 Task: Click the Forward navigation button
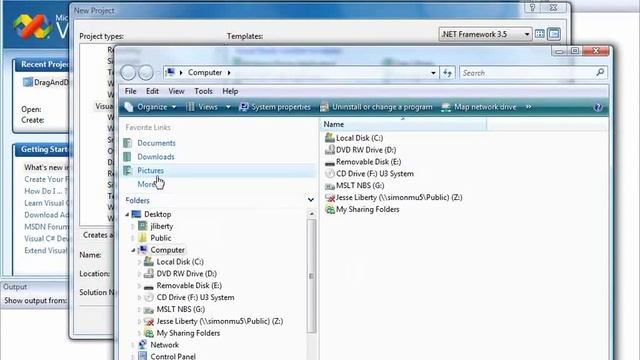pos(146,73)
